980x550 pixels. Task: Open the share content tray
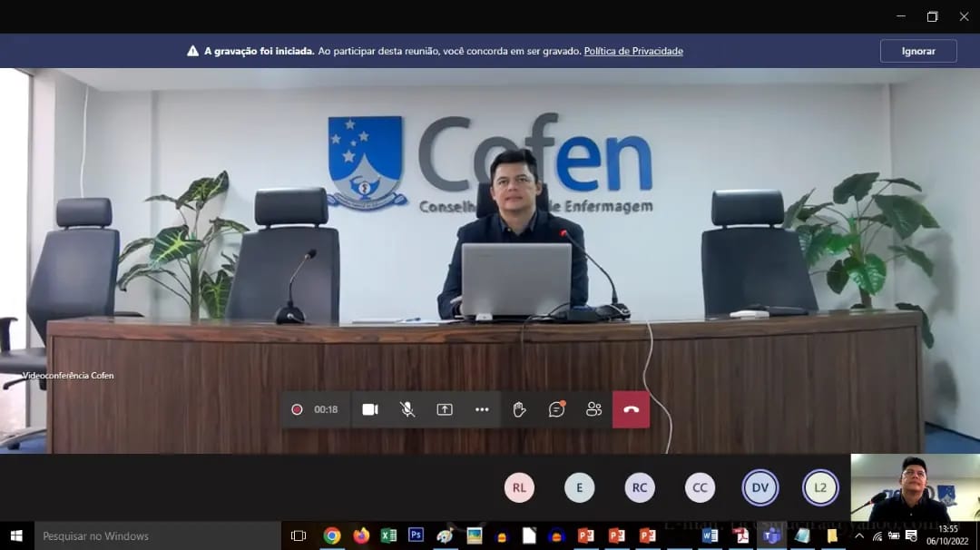pos(445,409)
